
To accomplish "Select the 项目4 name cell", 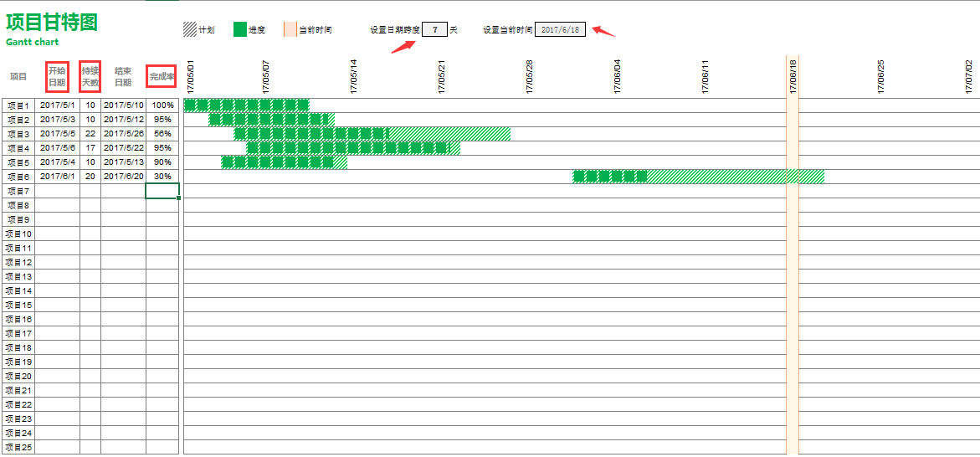I will click(18, 148).
